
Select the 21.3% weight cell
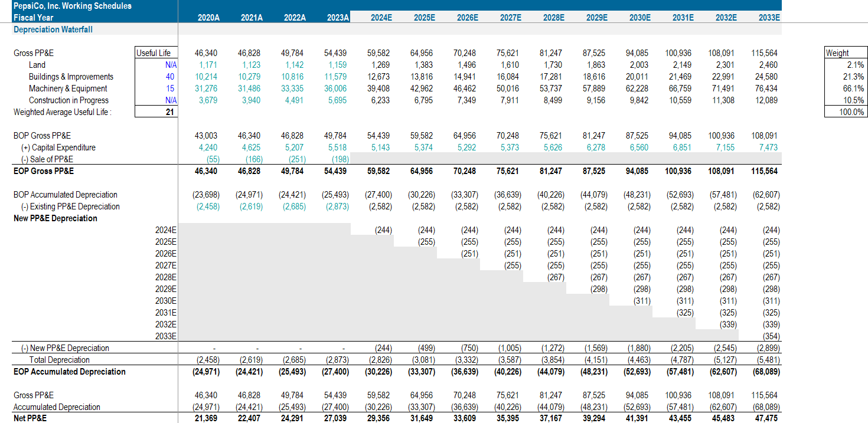click(853, 77)
